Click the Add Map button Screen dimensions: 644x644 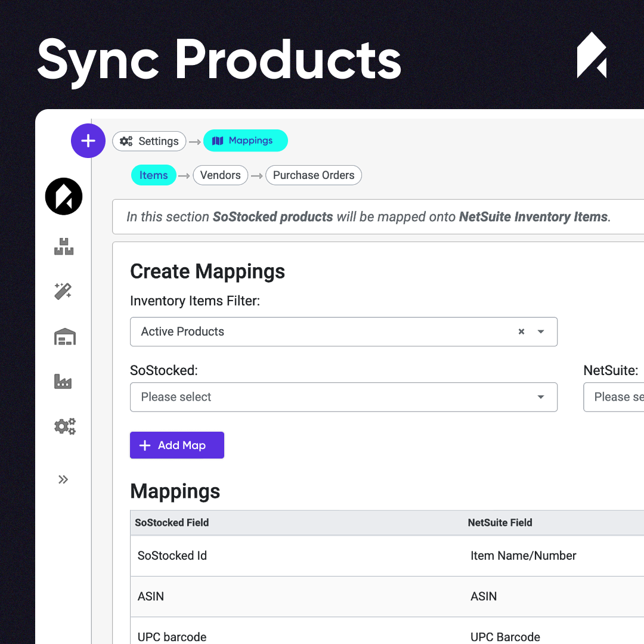177,445
